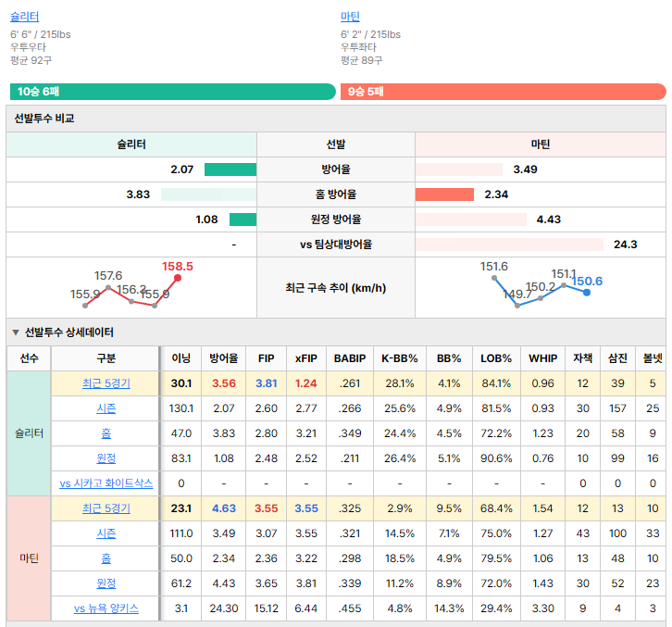Image resolution: width=672 pixels, height=627 pixels.
Task: Click the BB% column header
Action: pyautogui.click(x=449, y=358)
